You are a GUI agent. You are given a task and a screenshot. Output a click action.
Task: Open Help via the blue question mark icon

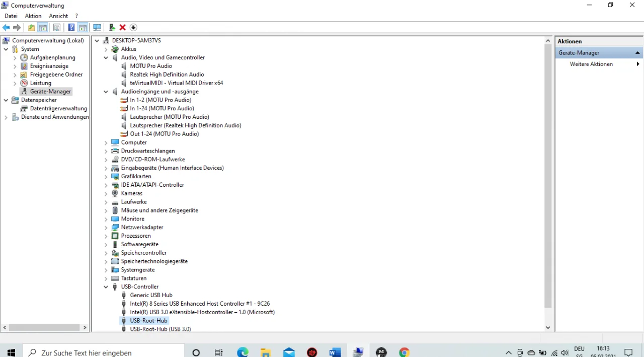71,27
